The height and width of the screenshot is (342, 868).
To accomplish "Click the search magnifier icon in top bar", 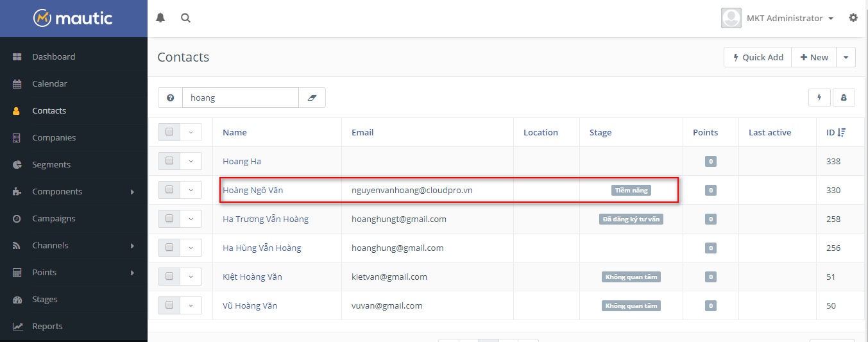I will [x=185, y=18].
